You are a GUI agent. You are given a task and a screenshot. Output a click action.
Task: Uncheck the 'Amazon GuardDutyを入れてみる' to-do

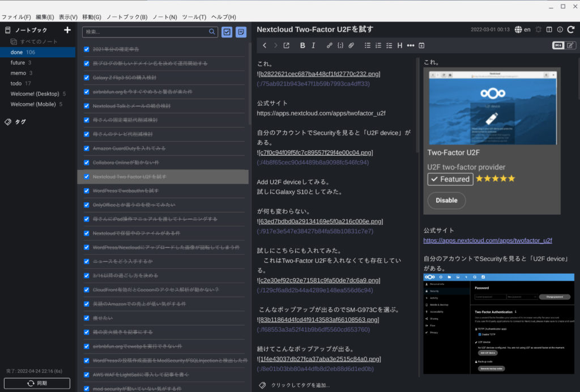pos(87,148)
